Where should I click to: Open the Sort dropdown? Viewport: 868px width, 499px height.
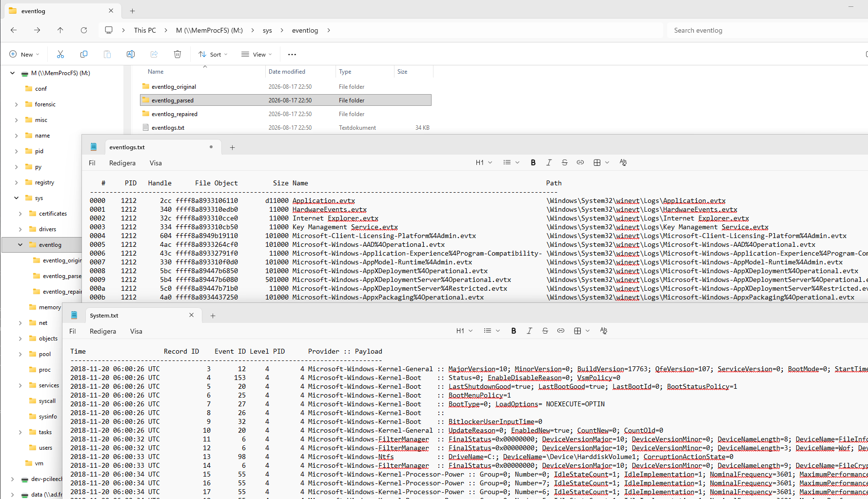(x=213, y=54)
